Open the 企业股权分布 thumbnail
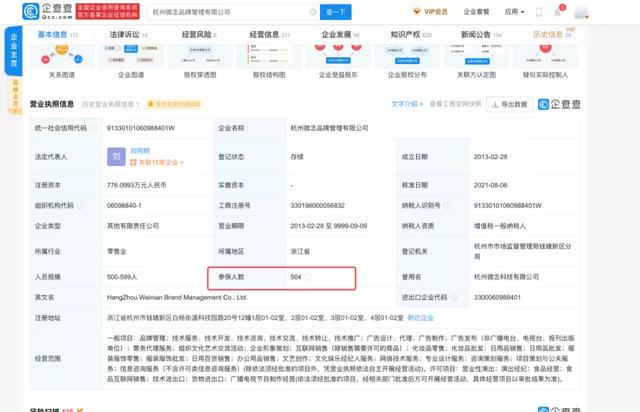This screenshot has width=640, height=412. point(407,61)
